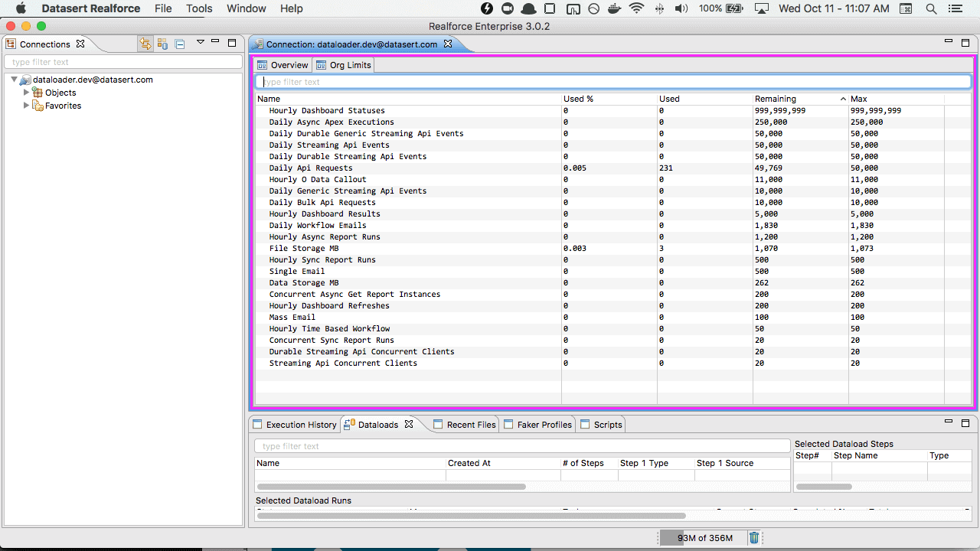Open the Apple menu
The image size is (980, 551).
[x=21, y=8]
